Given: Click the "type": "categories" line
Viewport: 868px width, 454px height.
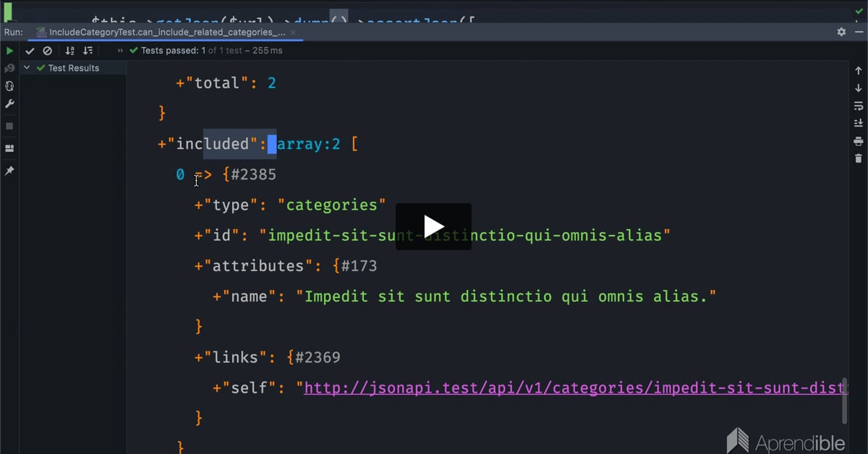Looking at the screenshot, I should click(290, 205).
